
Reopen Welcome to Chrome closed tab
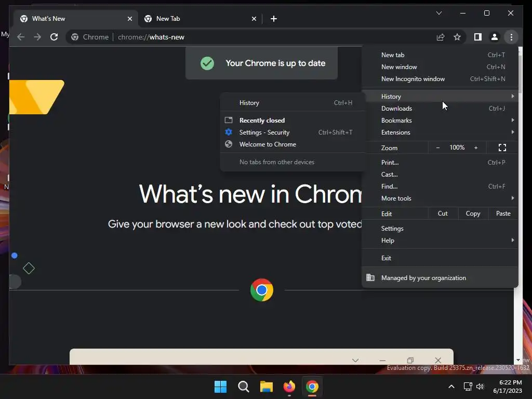[x=292, y=144]
